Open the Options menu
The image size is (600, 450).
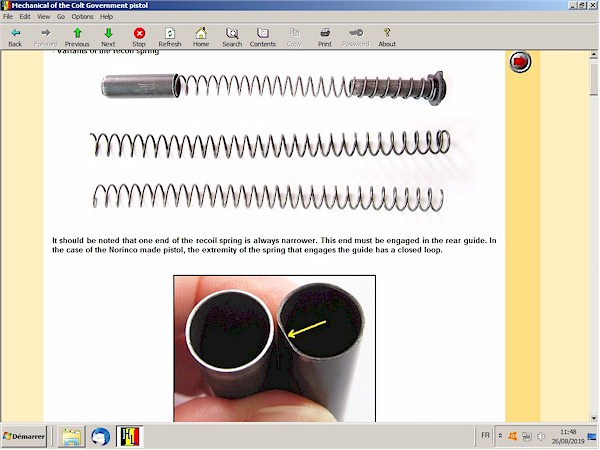pyautogui.click(x=82, y=16)
